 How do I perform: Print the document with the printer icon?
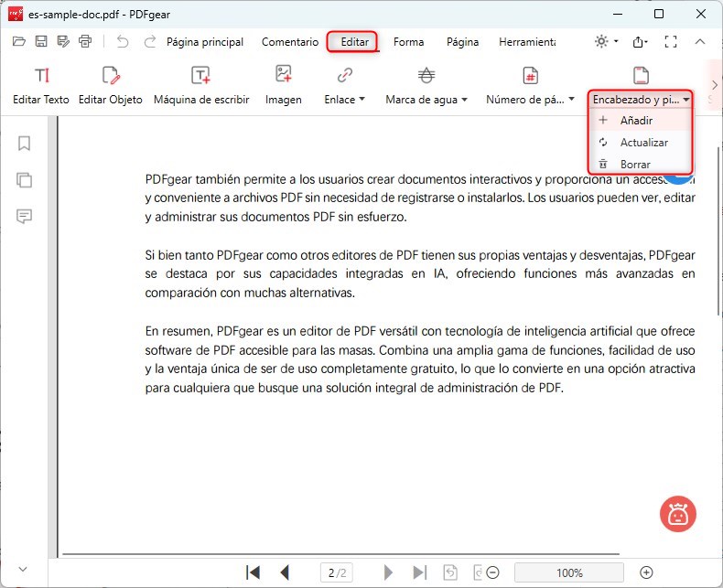coord(85,41)
